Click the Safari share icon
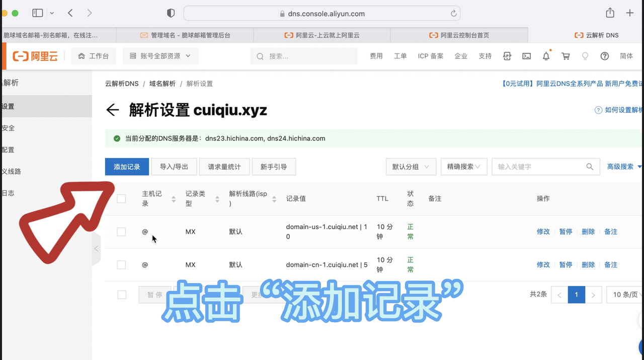Image resolution: width=644 pixels, height=360 pixels. click(610, 13)
